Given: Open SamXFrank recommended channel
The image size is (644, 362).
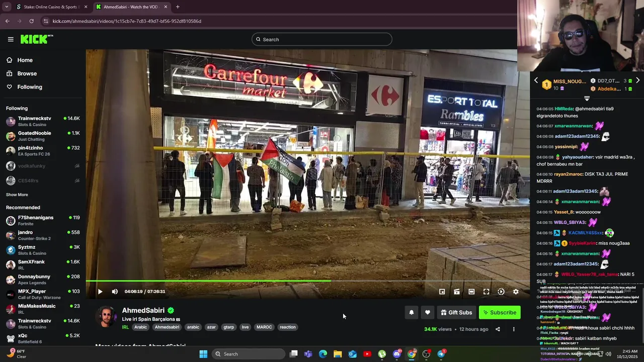Looking at the screenshot, I should [43, 264].
